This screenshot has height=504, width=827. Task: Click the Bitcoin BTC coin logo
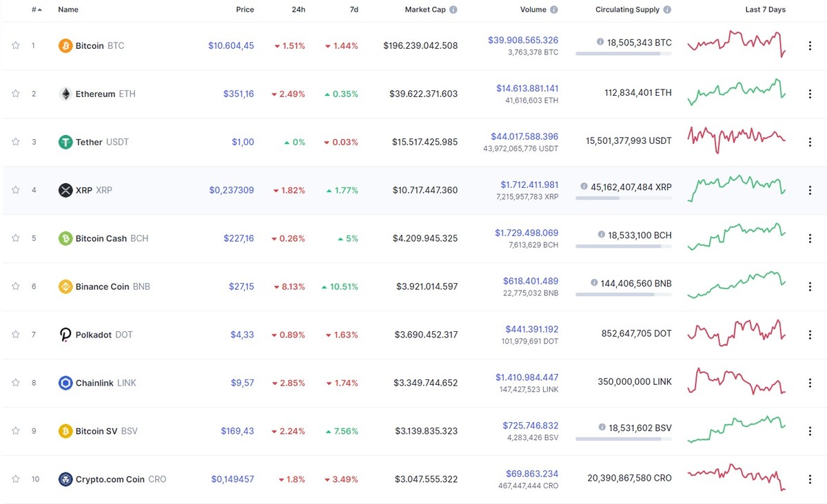pyautogui.click(x=65, y=45)
